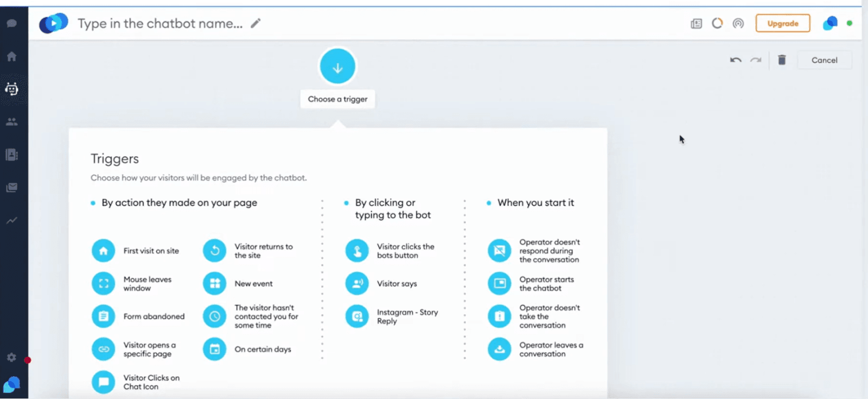Image resolution: width=868 pixels, height=399 pixels.
Task: Click the trash delete icon
Action: 782,60
